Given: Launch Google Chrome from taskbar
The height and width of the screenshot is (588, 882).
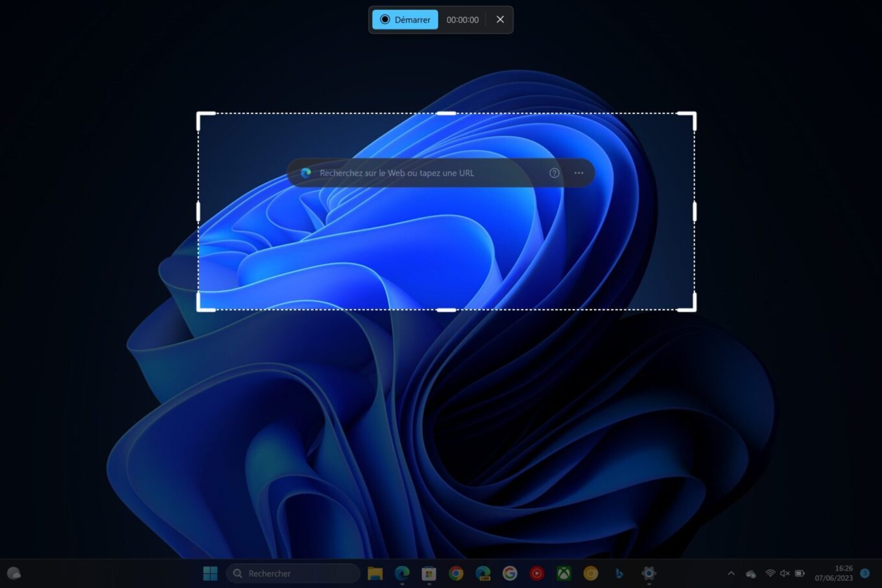Looking at the screenshot, I should tap(456, 573).
